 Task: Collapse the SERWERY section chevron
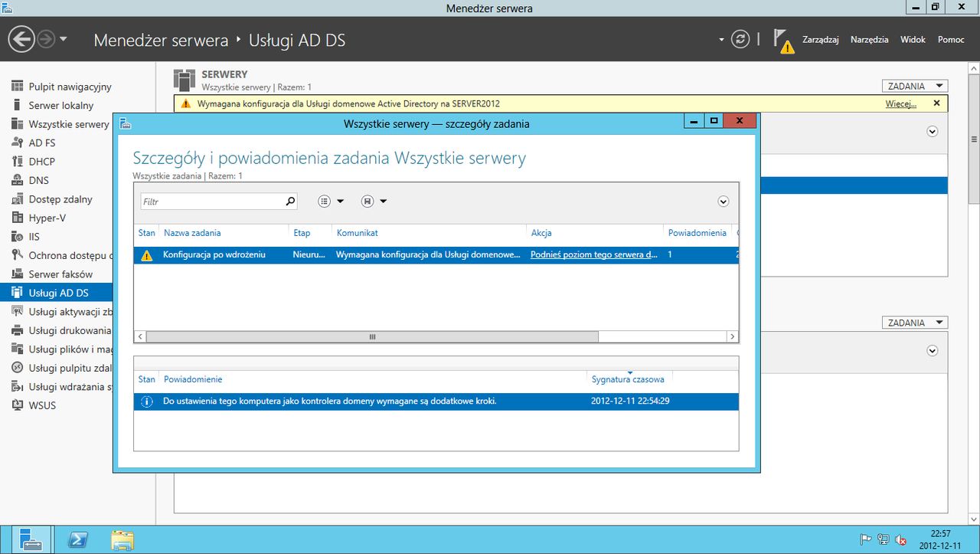(x=933, y=131)
